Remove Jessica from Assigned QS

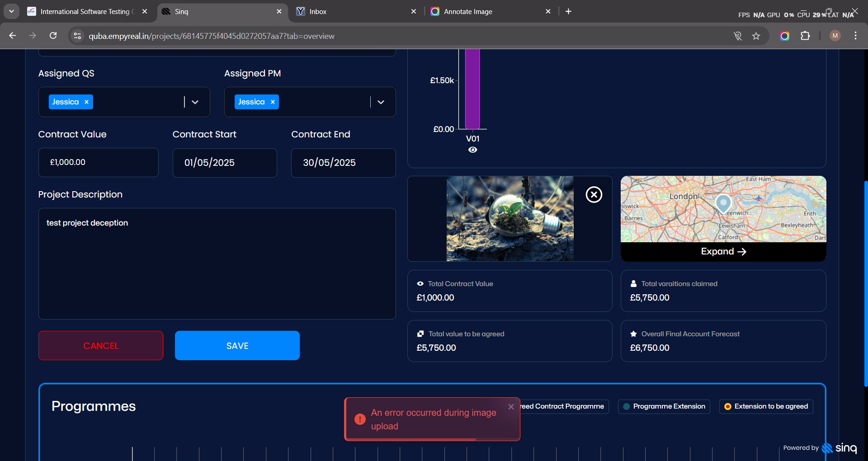(86, 102)
